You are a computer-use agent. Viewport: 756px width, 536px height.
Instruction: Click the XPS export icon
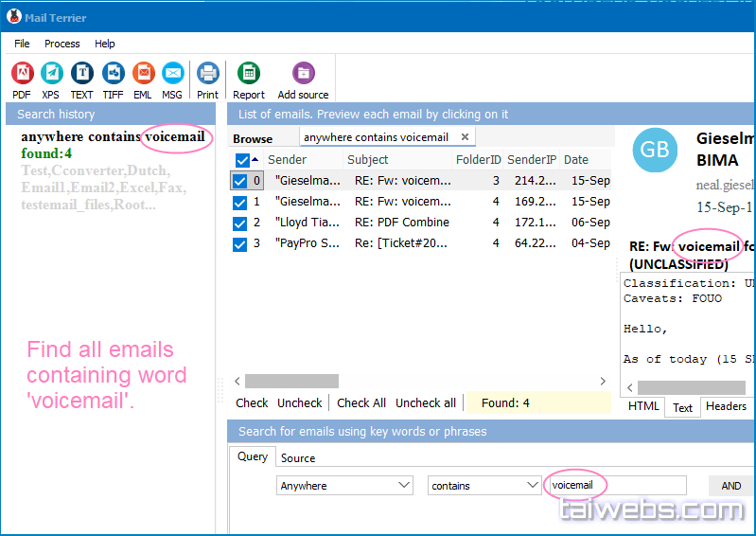point(51,74)
